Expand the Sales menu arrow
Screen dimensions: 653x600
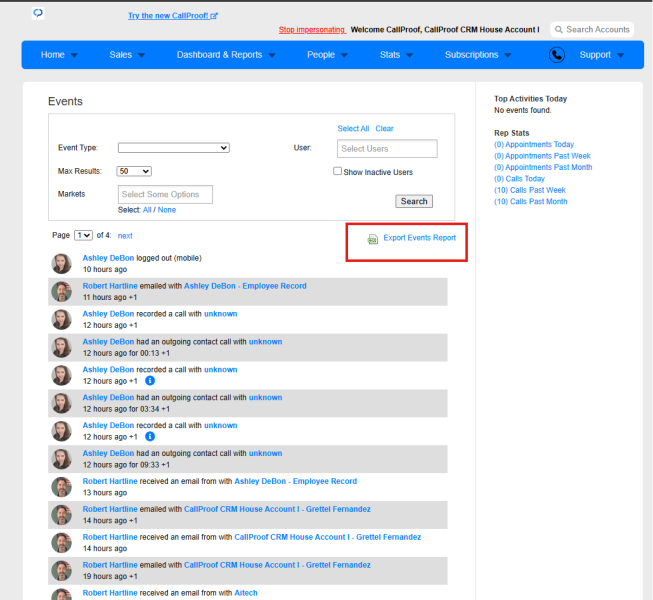(141, 55)
